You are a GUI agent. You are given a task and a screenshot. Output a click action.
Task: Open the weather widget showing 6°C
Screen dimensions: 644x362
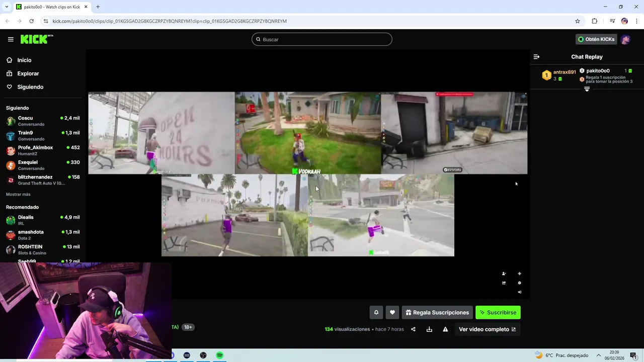pos(561,355)
